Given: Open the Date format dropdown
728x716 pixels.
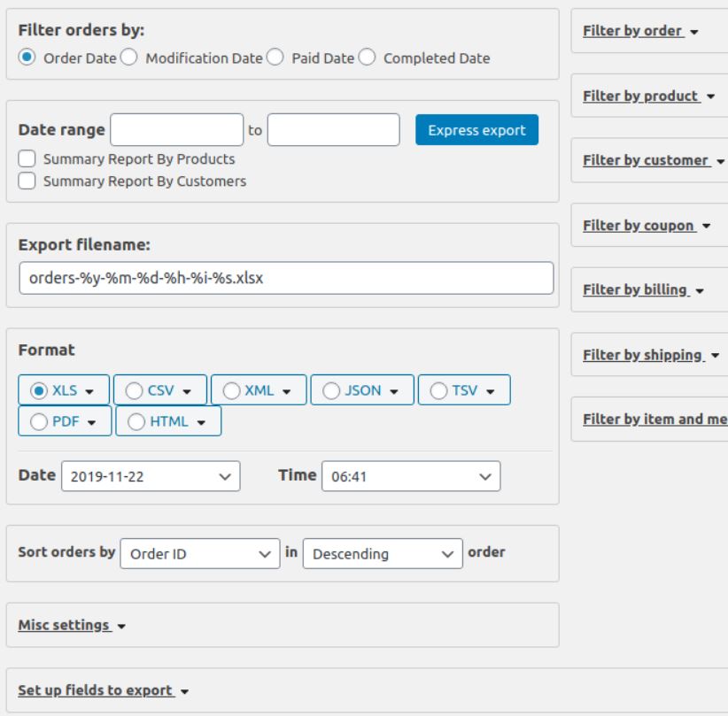Looking at the screenshot, I should pyautogui.click(x=151, y=476).
